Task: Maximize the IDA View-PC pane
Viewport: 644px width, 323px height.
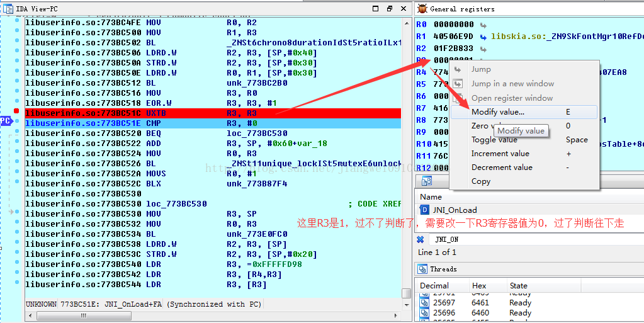Action: pyautogui.click(x=375, y=8)
